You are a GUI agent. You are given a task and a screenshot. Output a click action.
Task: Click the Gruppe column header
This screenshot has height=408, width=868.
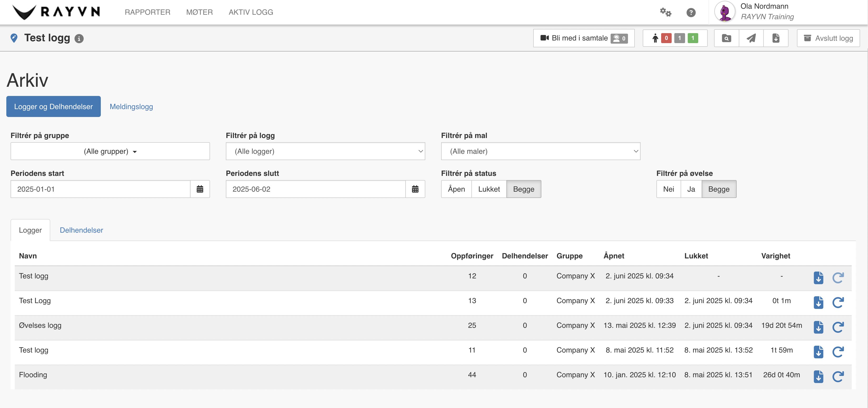coord(570,256)
